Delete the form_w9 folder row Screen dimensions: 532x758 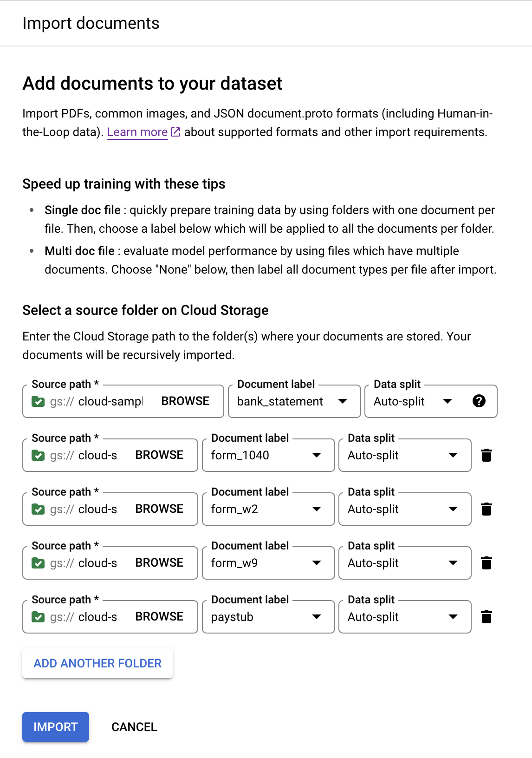[x=487, y=563]
